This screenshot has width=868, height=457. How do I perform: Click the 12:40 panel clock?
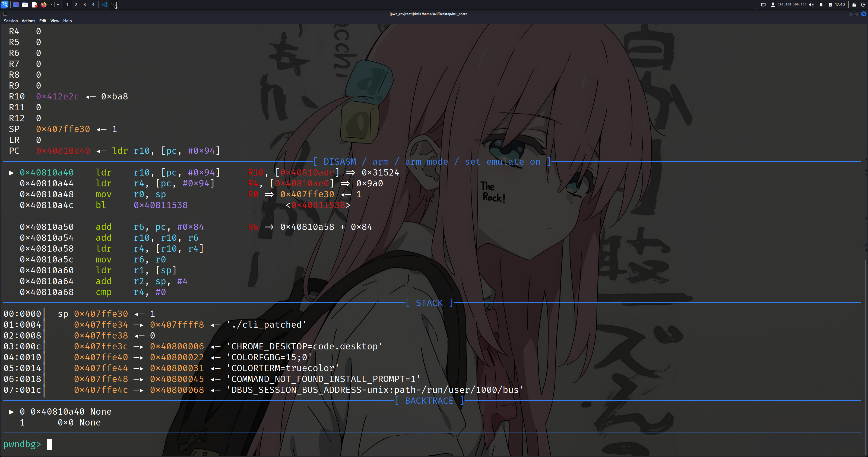point(840,4)
